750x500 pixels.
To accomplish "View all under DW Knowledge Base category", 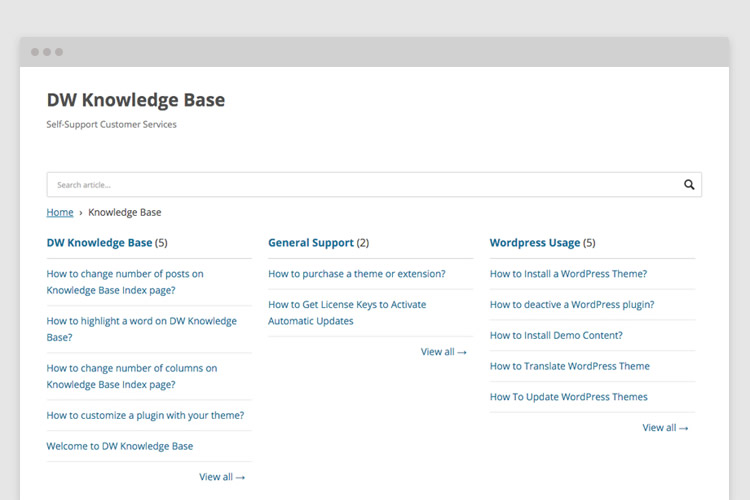I will (222, 477).
